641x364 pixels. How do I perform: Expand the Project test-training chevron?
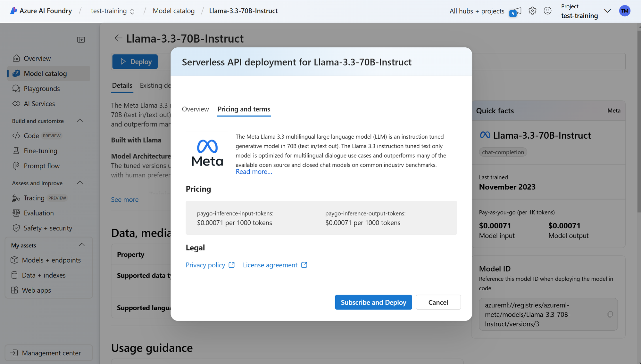click(607, 11)
